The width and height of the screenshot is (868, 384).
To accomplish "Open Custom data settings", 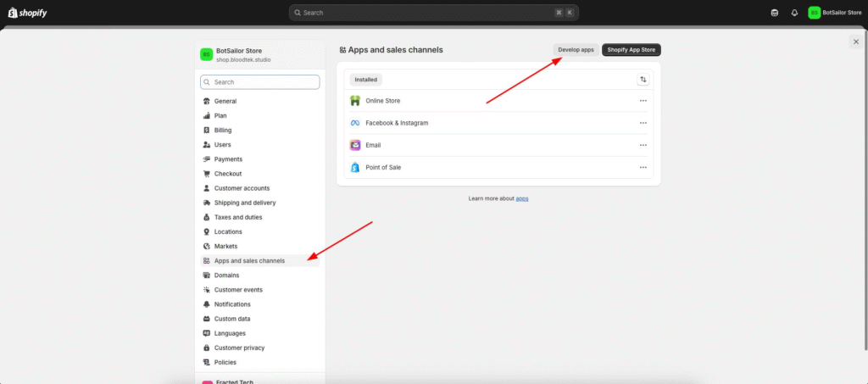I will pos(259,319).
